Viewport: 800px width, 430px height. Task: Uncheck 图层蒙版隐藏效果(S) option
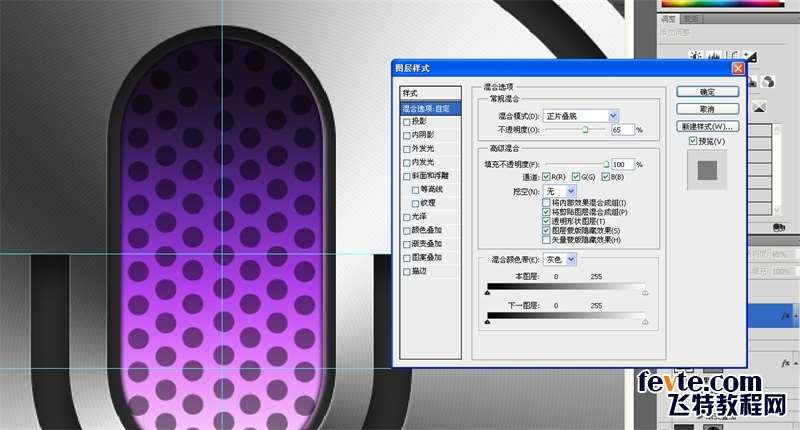(546, 231)
